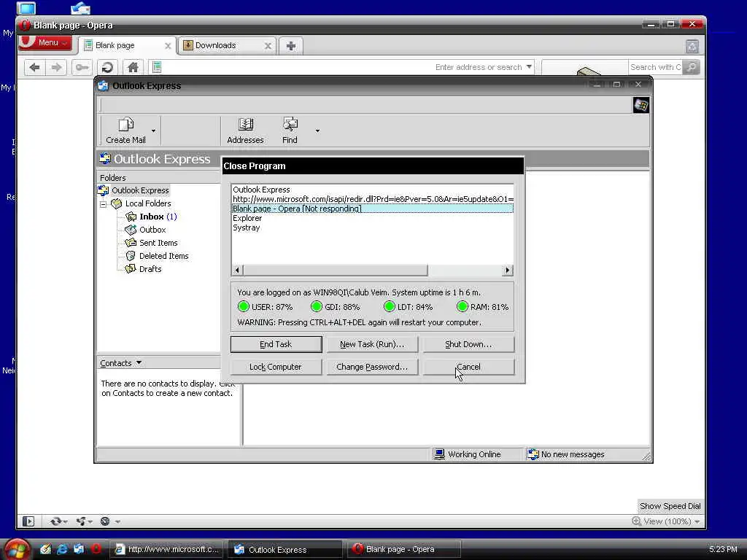
Task: Open Opera Unite icon in status bar
Action: [x=85, y=521]
